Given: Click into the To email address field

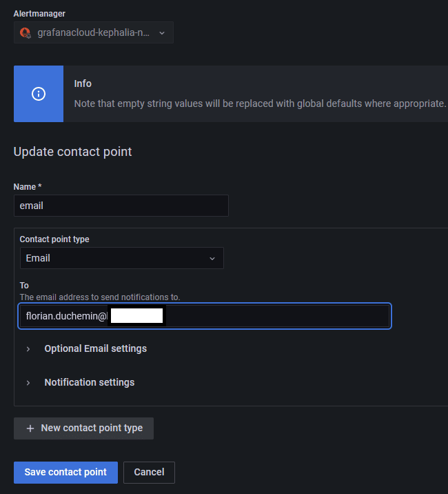Looking at the screenshot, I should [276, 316].
